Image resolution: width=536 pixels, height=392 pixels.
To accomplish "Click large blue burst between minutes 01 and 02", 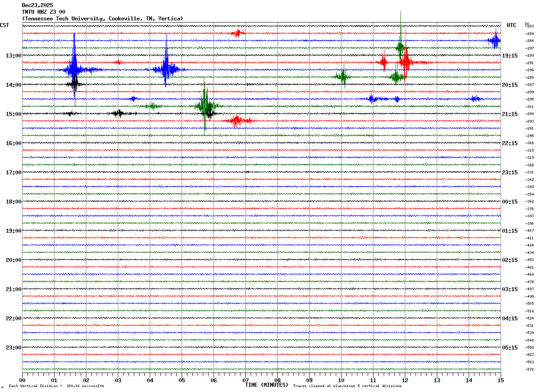I will pyautogui.click(x=74, y=69).
